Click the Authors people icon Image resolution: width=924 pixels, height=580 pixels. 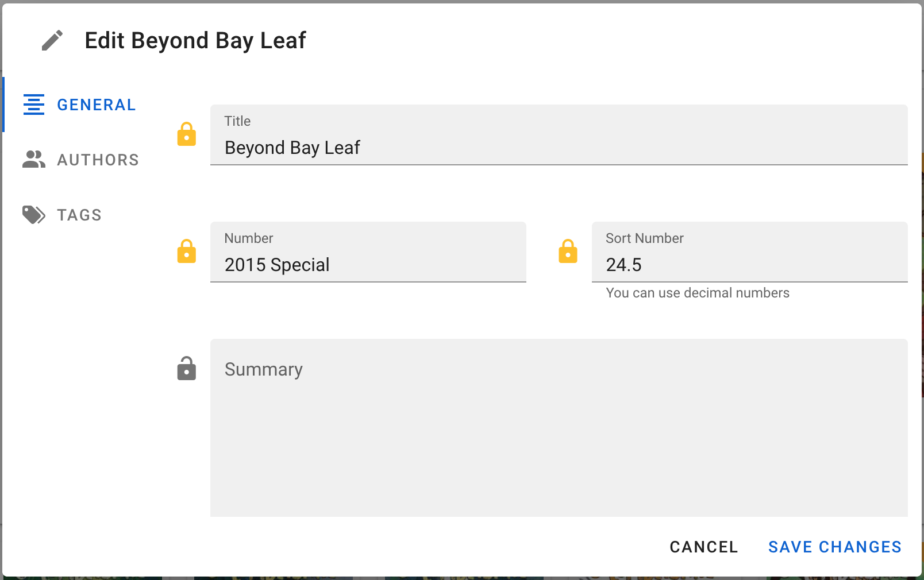[x=34, y=160]
